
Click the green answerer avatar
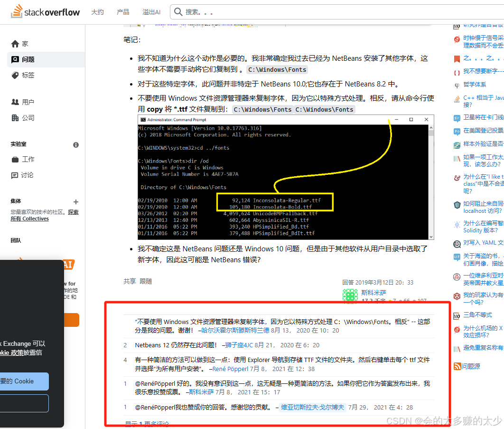[x=350, y=295]
